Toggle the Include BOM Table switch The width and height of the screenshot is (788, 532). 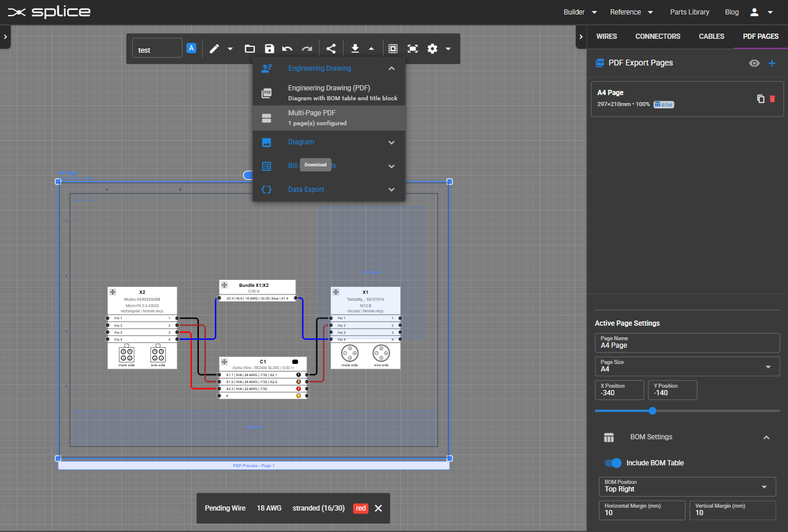[x=612, y=462]
